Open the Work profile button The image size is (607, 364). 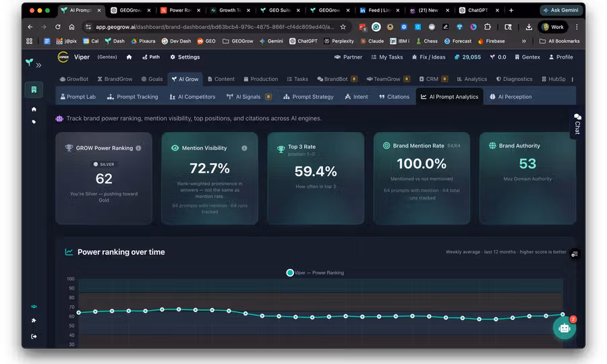(553, 27)
